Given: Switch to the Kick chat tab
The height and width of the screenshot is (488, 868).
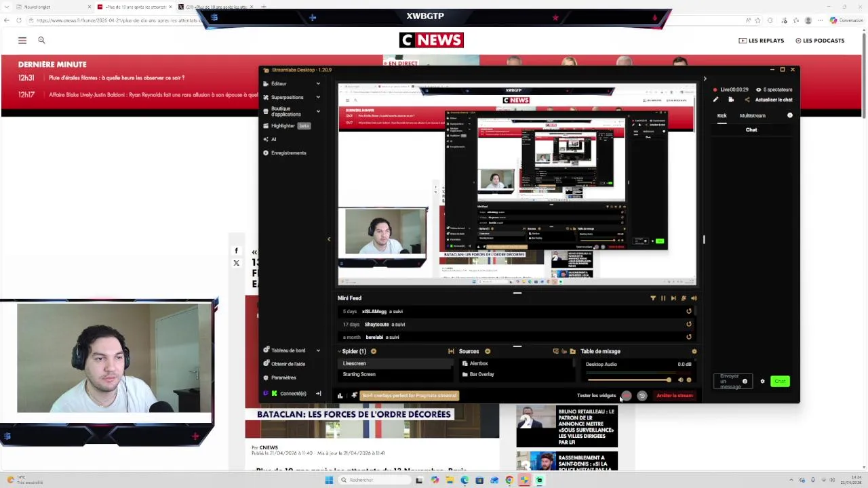Looking at the screenshot, I should click(x=722, y=115).
